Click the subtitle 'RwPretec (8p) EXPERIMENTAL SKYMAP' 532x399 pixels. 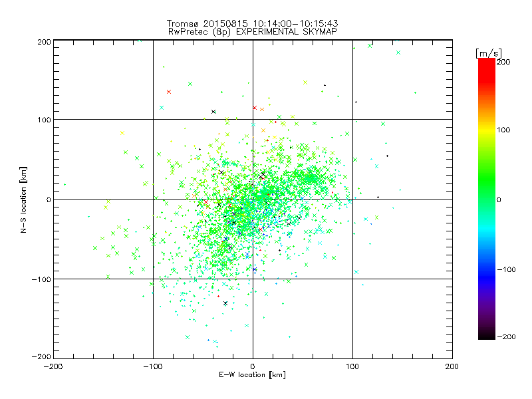click(x=253, y=32)
